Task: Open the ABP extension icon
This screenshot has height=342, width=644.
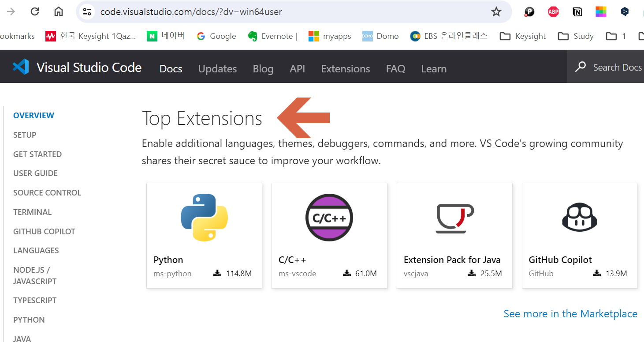Action: 553,12
